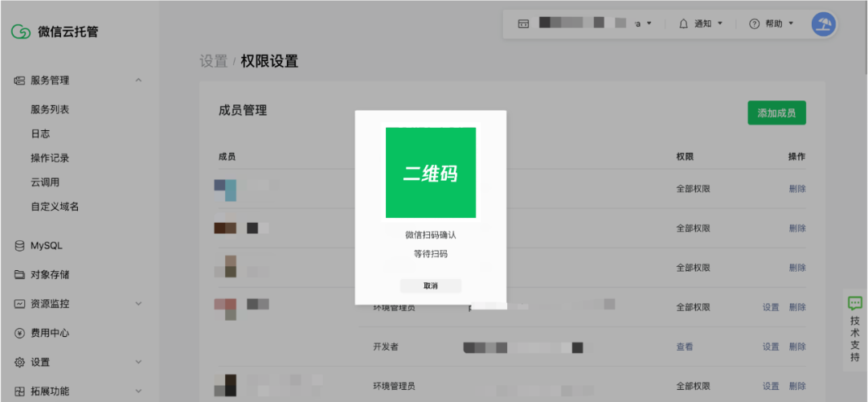
Task: Click the 技术支持 chat bubble icon
Action: point(855,303)
